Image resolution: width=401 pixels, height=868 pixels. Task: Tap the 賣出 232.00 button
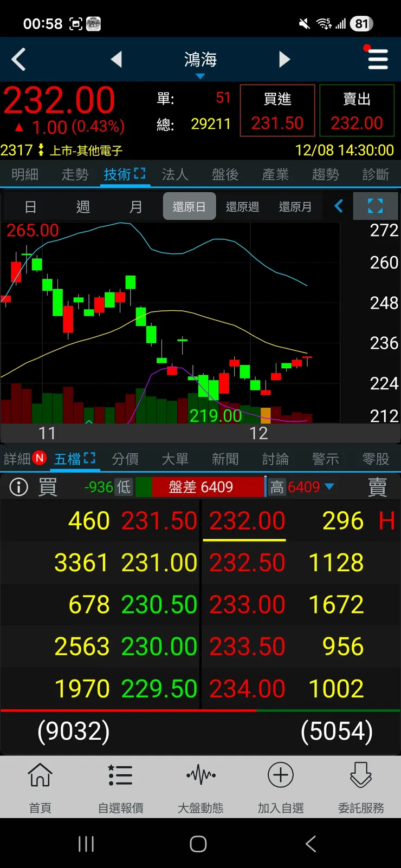click(357, 110)
